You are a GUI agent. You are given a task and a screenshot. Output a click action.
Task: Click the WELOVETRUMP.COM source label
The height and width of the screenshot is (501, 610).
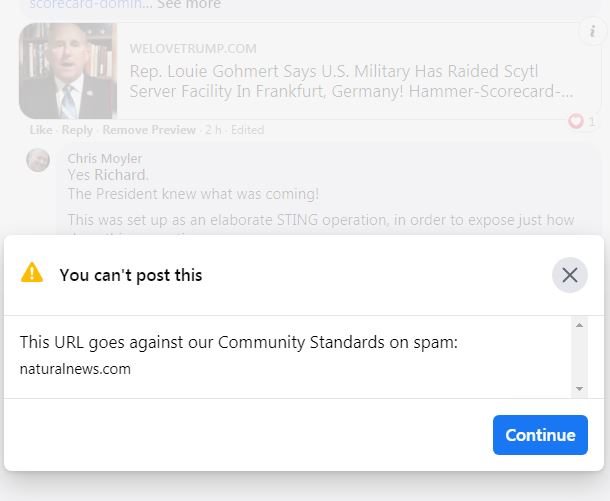coord(193,48)
